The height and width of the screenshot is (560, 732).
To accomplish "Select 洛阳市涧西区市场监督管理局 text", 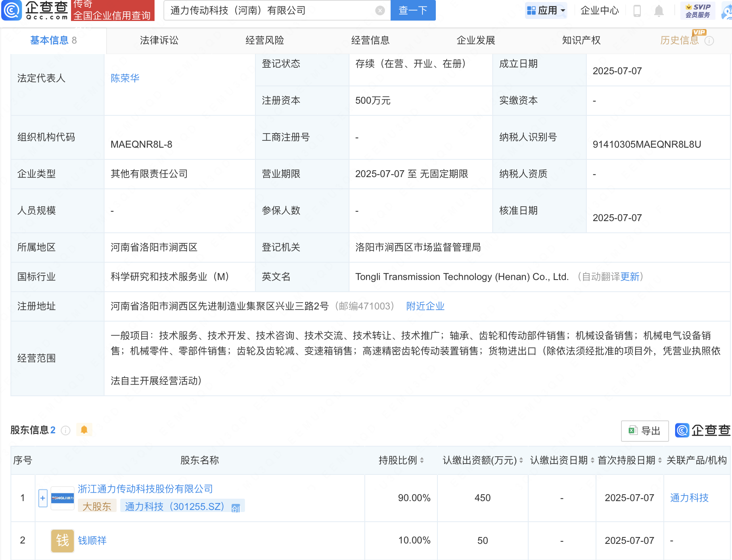I will click(418, 247).
